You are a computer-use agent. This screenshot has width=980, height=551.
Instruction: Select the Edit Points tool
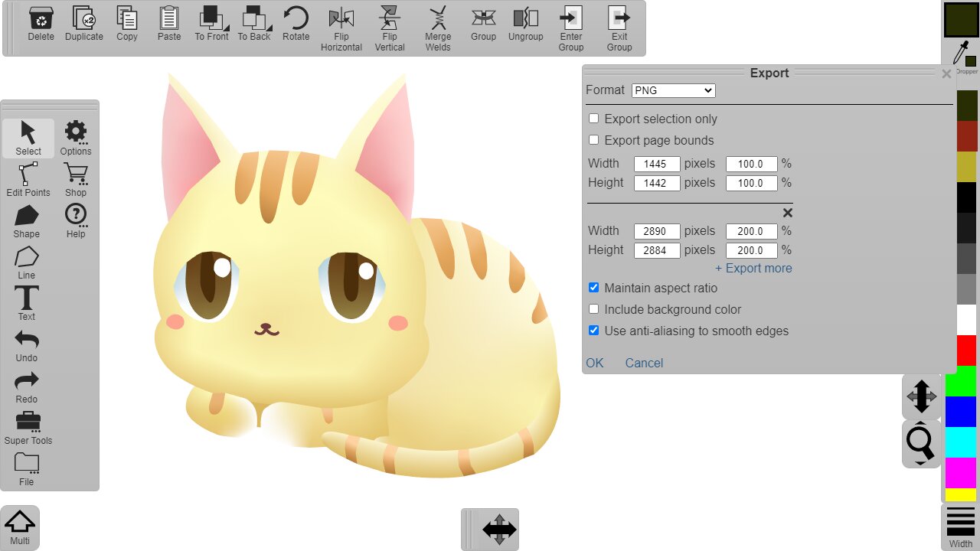(x=28, y=180)
